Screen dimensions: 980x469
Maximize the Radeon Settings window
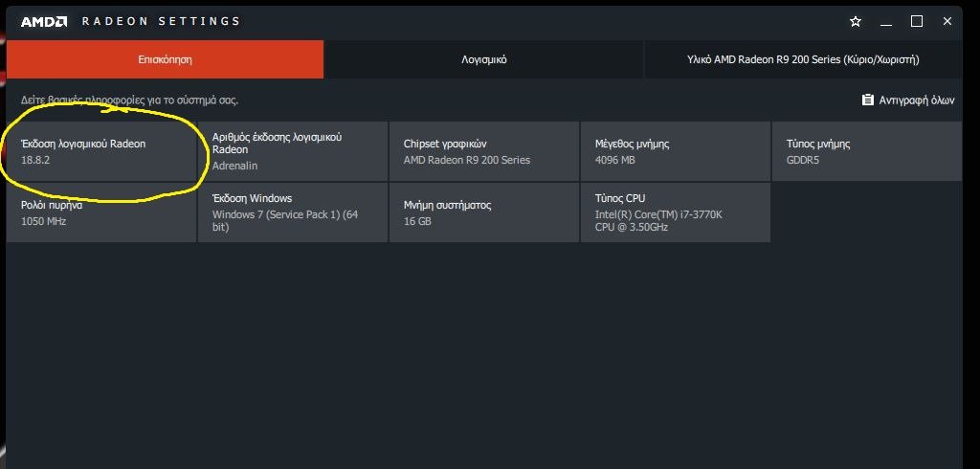click(916, 21)
